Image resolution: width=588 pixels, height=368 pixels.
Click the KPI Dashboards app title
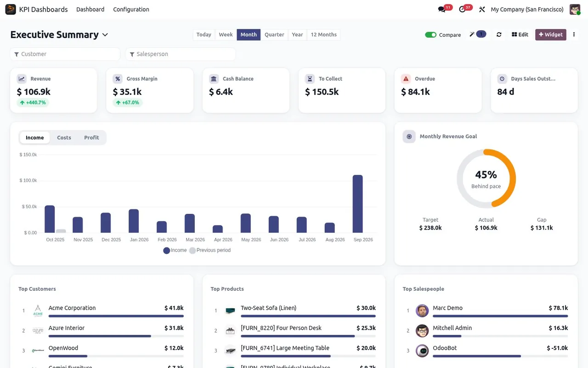point(43,9)
